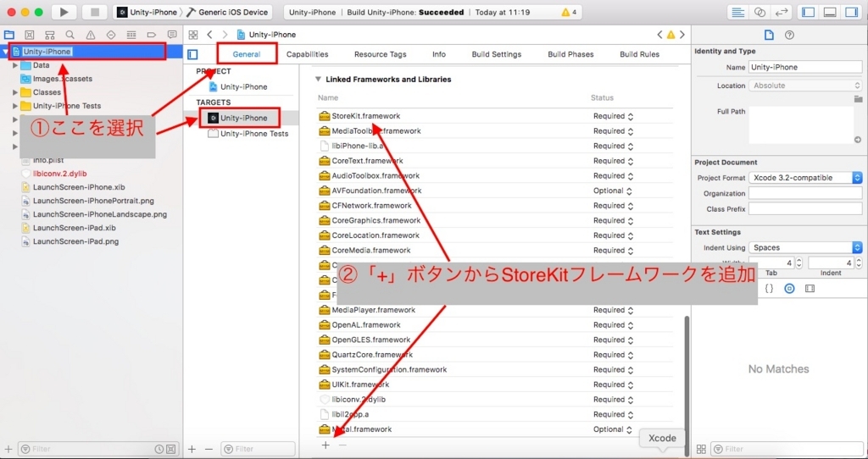Screen dimensions: 868x459
Task: Reveal full path in Finder arrow
Action: [x=858, y=140]
